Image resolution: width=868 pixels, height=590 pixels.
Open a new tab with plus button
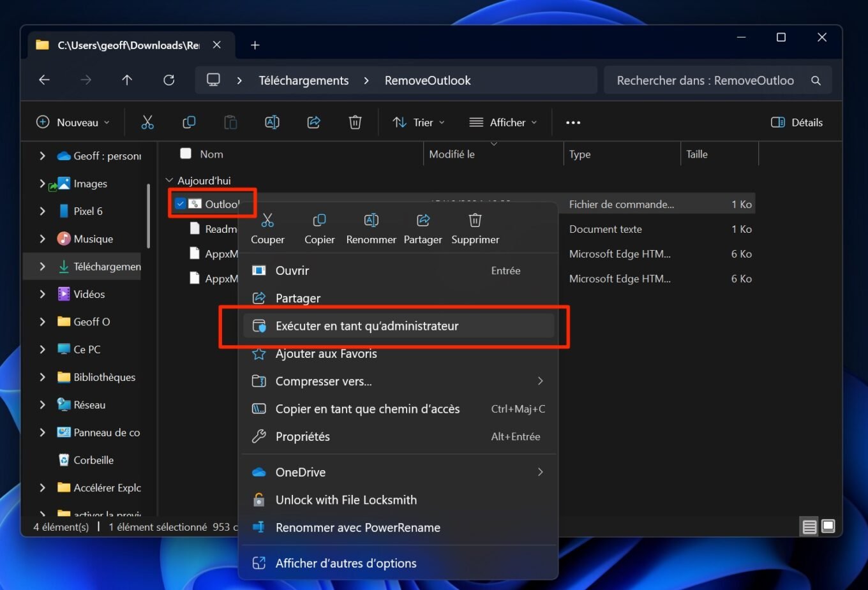255,45
